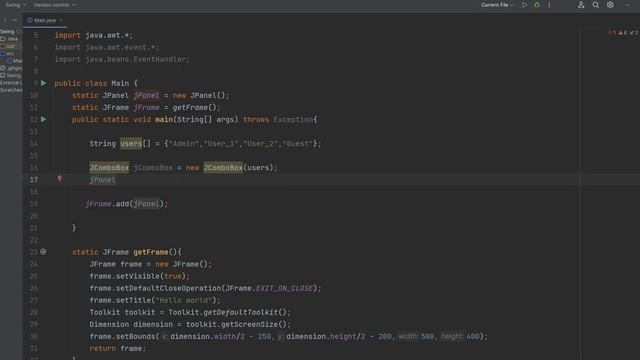640x360 pixels.
Task: Open the Code With Me user icon
Action: pos(581,5)
